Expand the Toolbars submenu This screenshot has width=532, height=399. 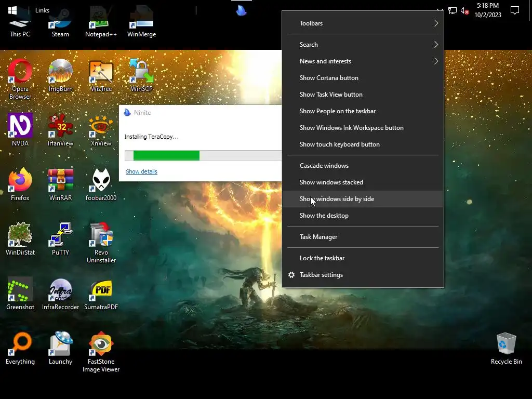click(x=363, y=23)
